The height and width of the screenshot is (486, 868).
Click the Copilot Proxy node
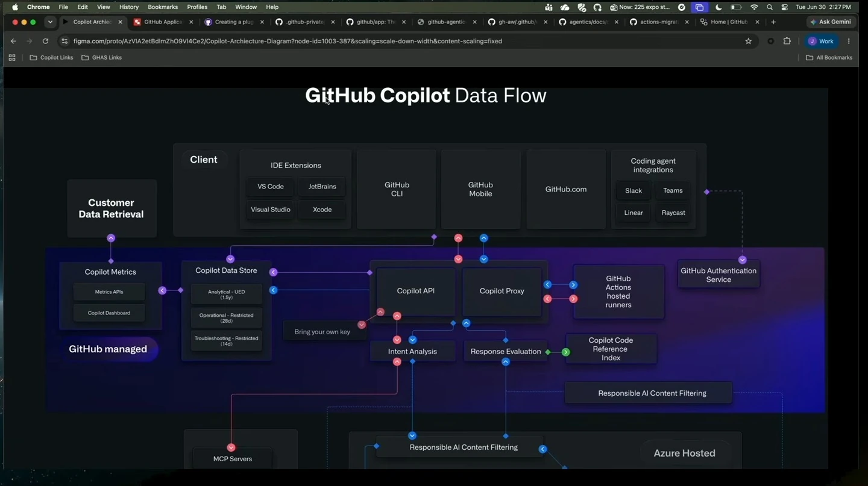coord(502,291)
